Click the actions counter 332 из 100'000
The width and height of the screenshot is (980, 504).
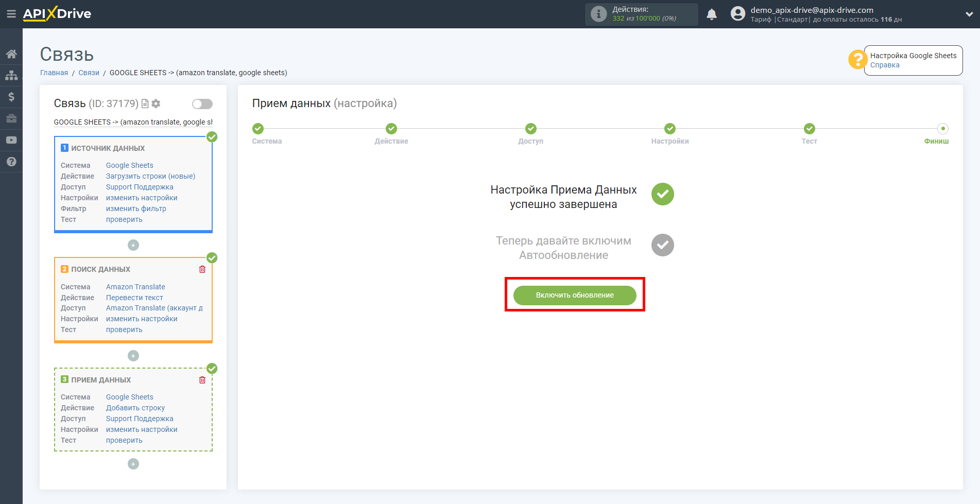644,19
